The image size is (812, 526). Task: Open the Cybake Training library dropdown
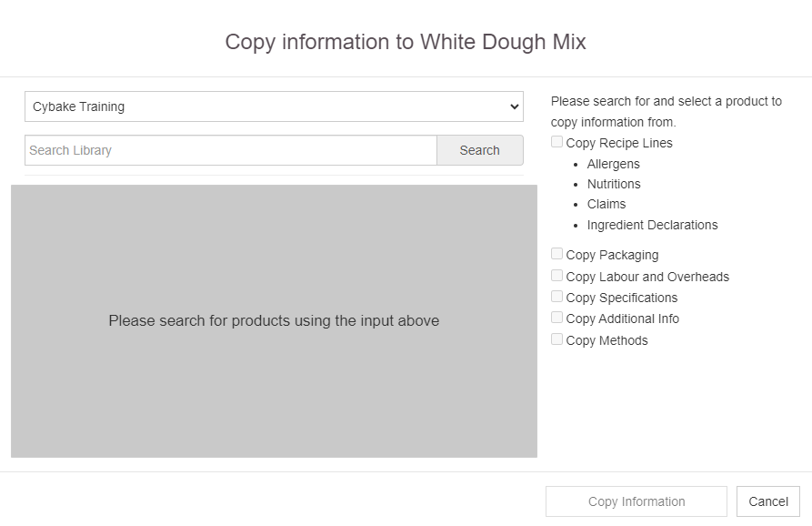[274, 106]
